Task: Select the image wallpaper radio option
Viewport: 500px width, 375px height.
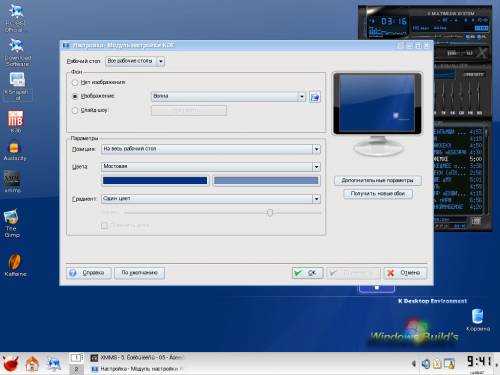Action: tap(75, 96)
